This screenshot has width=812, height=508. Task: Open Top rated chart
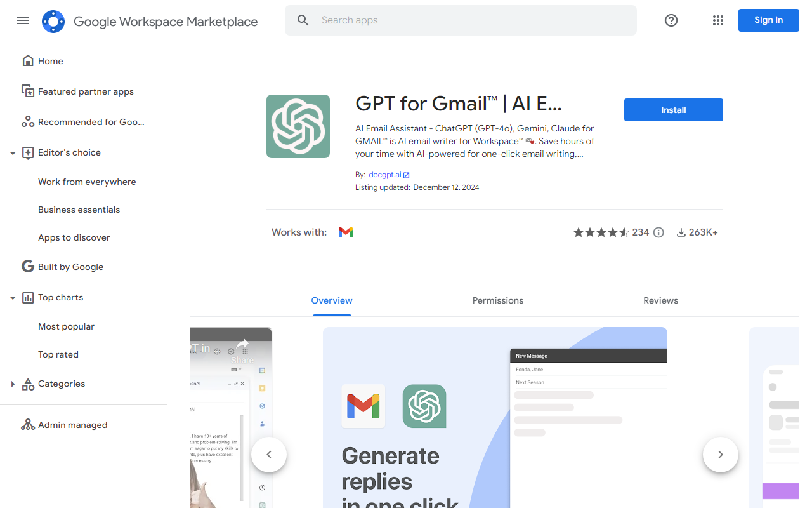click(x=58, y=354)
